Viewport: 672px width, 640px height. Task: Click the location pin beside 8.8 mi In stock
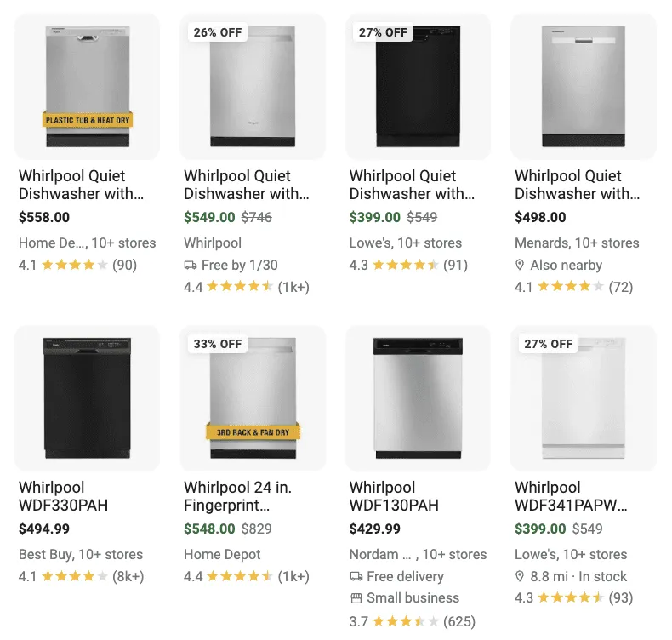click(x=520, y=576)
